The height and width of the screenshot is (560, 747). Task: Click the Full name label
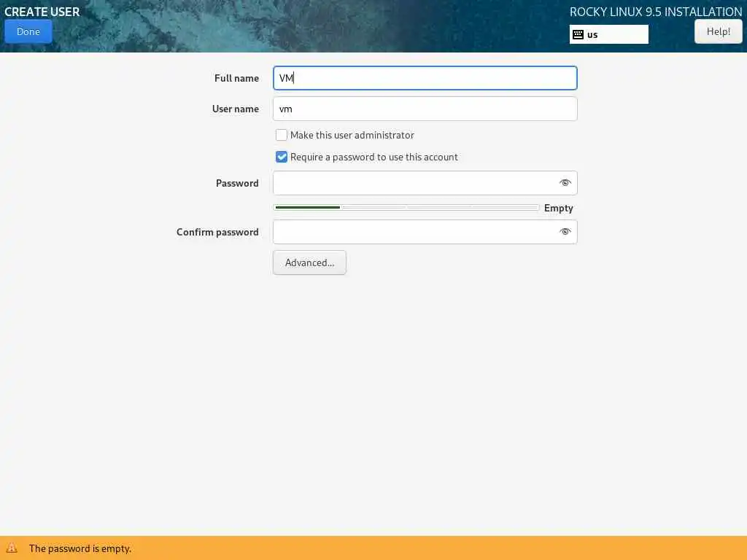click(236, 78)
